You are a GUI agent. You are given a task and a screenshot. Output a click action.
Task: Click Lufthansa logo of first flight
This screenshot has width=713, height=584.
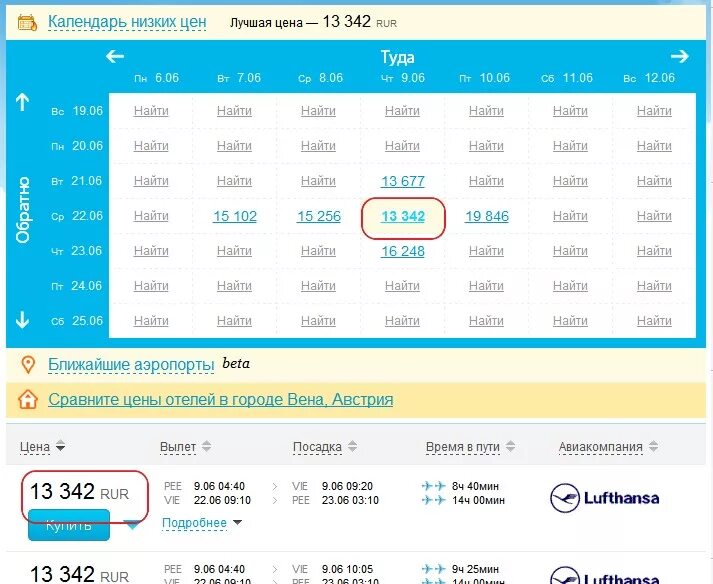tap(604, 498)
